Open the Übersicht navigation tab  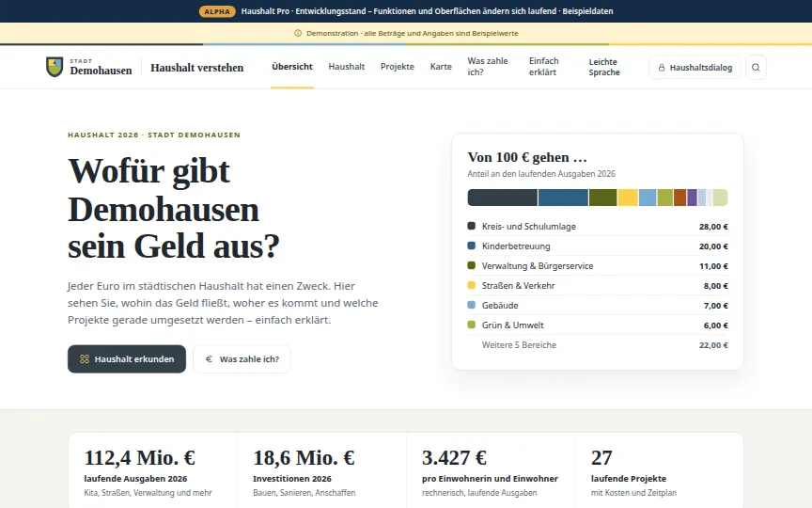pos(292,67)
